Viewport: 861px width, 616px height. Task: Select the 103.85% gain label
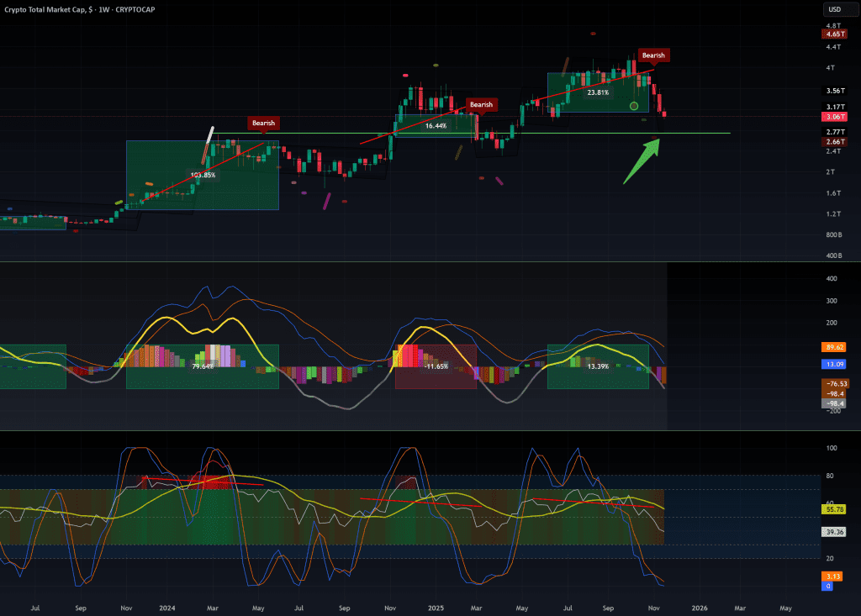tap(203, 176)
